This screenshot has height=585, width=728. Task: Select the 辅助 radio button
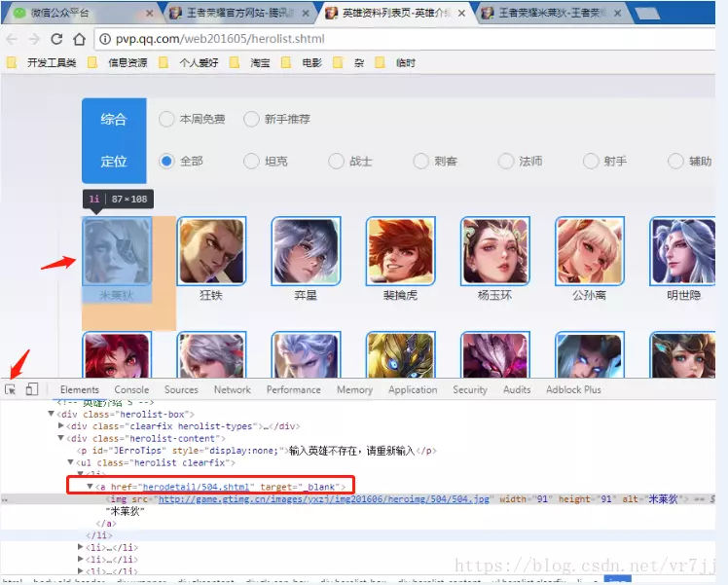[675, 162]
